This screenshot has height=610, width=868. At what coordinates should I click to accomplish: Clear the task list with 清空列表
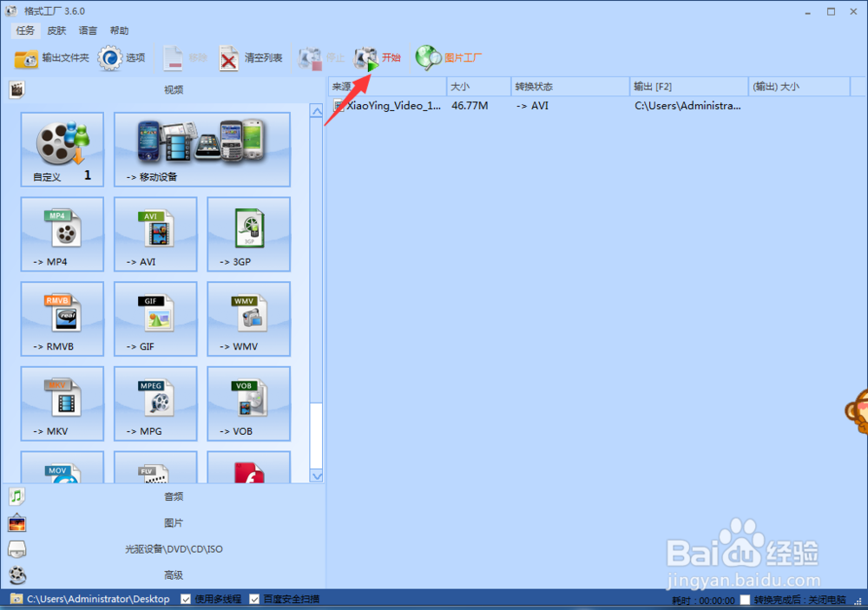(x=251, y=57)
